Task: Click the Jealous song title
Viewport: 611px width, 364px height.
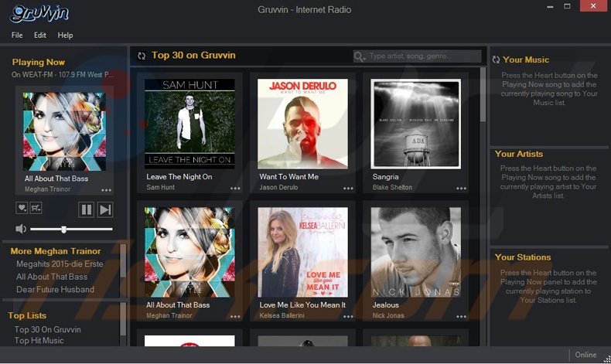Action: point(385,305)
